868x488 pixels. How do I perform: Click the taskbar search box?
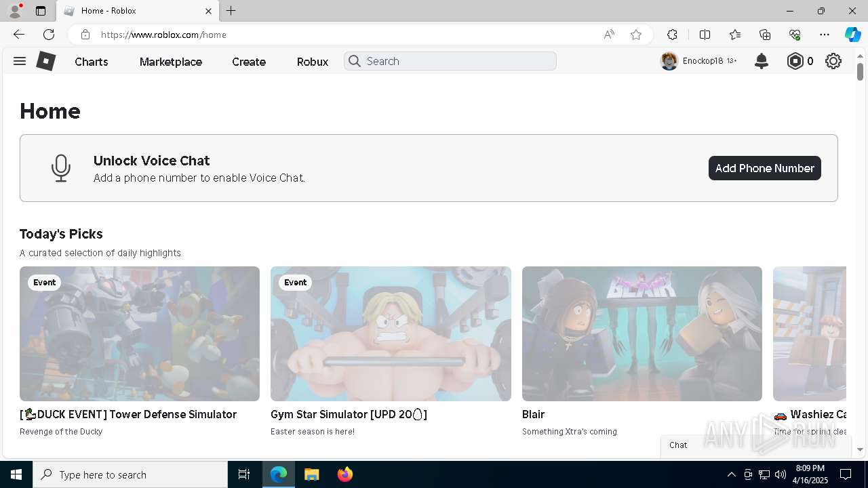click(130, 474)
